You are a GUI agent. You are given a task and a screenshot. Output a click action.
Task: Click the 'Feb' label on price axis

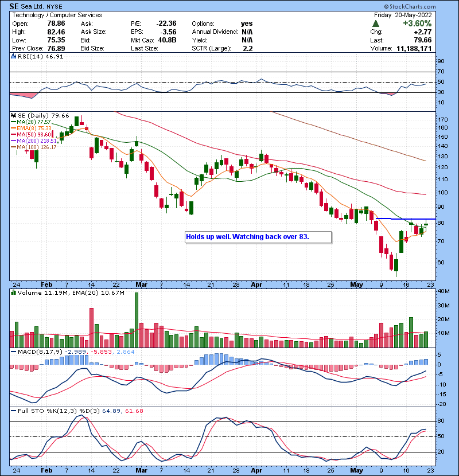coord(46,285)
